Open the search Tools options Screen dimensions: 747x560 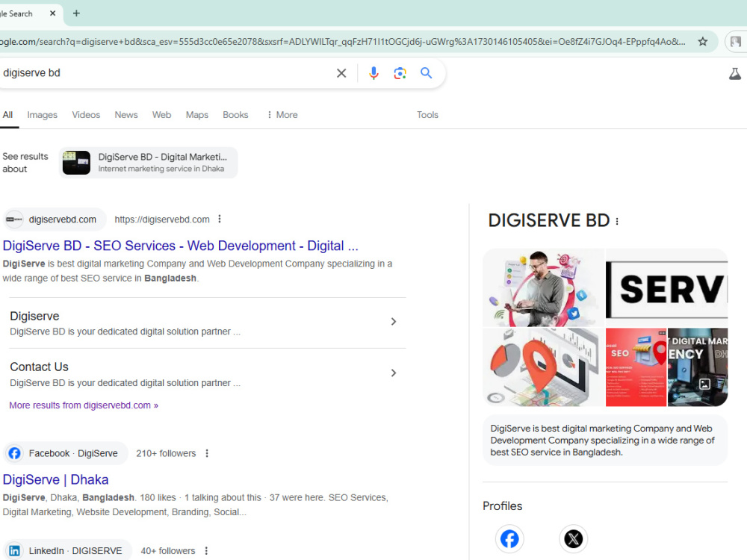click(x=427, y=115)
